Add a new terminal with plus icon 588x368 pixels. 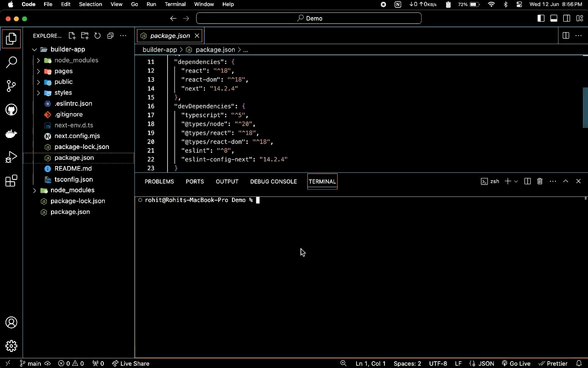coord(508,181)
